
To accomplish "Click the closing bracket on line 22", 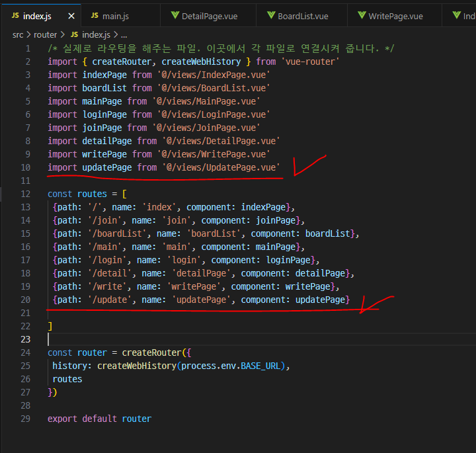I will pyautogui.click(x=50, y=327).
